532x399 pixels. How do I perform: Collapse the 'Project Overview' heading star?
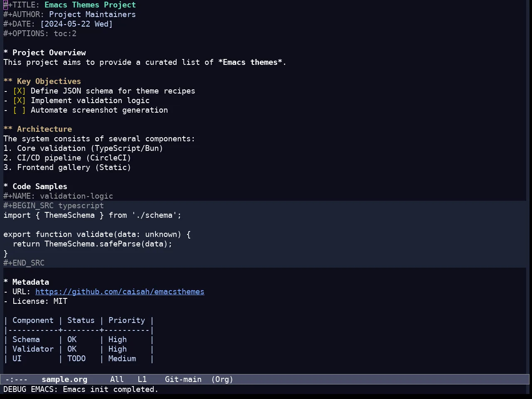pos(5,53)
